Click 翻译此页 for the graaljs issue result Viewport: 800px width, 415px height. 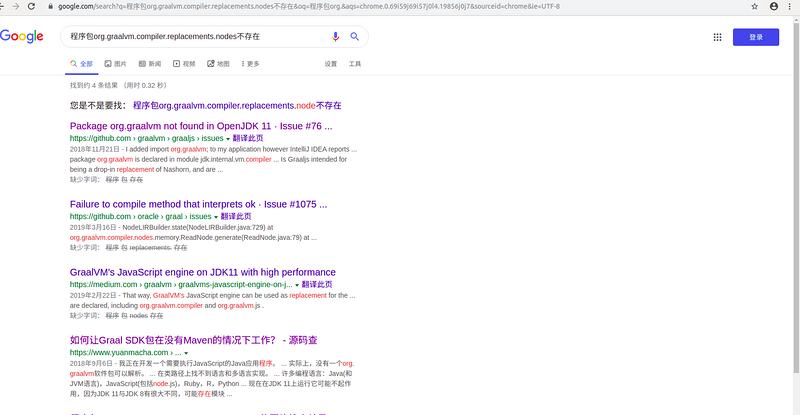coord(248,138)
